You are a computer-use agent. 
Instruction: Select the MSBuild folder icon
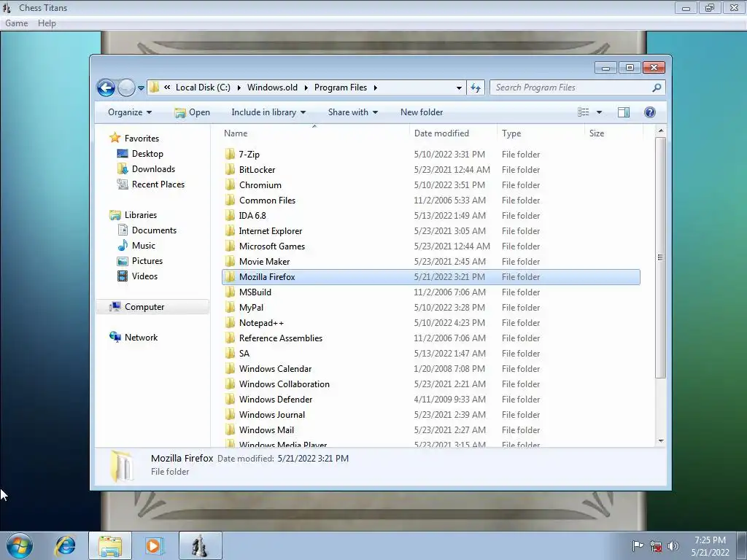click(x=230, y=292)
